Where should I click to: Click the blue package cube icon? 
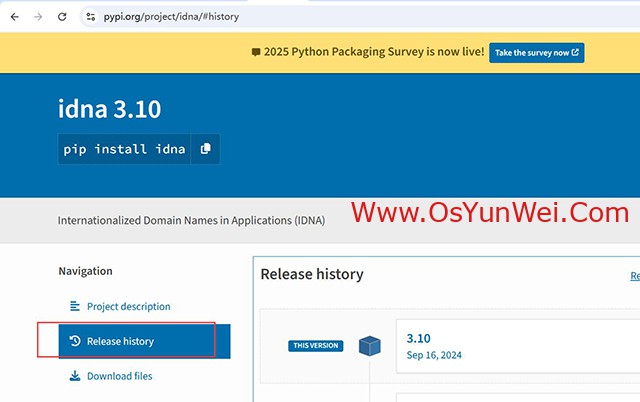370,346
